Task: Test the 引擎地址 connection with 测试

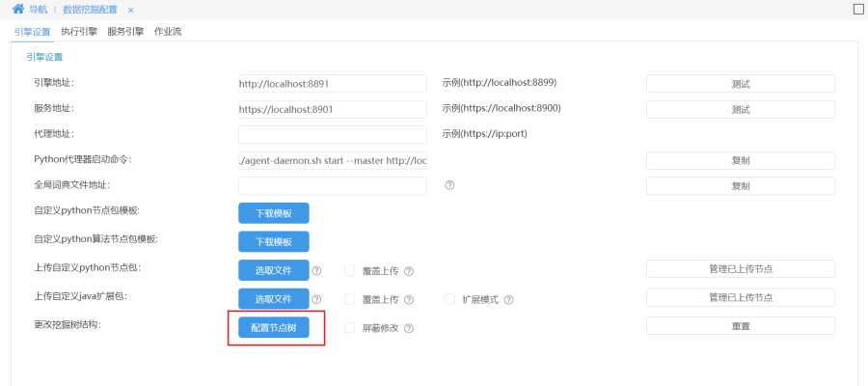Action: coord(741,84)
